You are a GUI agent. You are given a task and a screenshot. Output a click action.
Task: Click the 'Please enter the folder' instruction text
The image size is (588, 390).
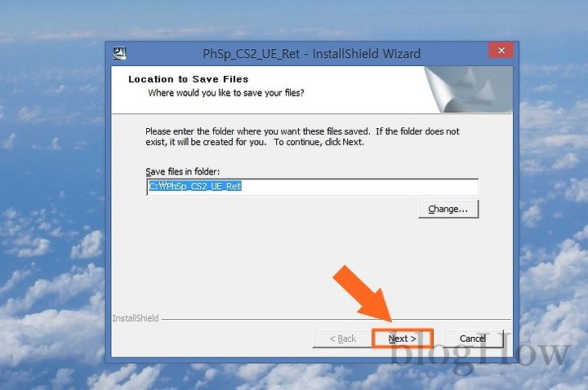tap(302, 136)
